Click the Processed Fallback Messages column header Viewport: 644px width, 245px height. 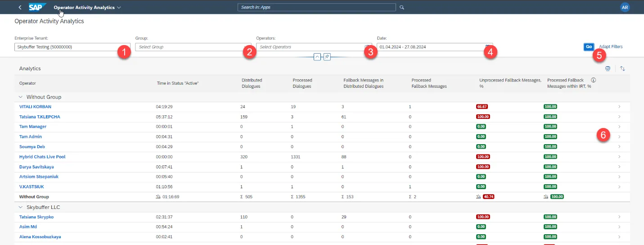click(x=429, y=83)
